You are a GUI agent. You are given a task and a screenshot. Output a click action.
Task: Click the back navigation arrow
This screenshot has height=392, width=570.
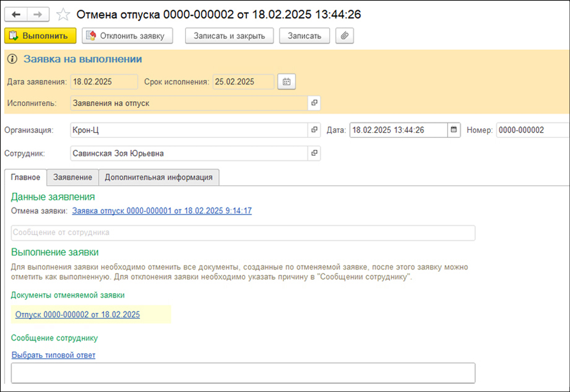[16, 14]
